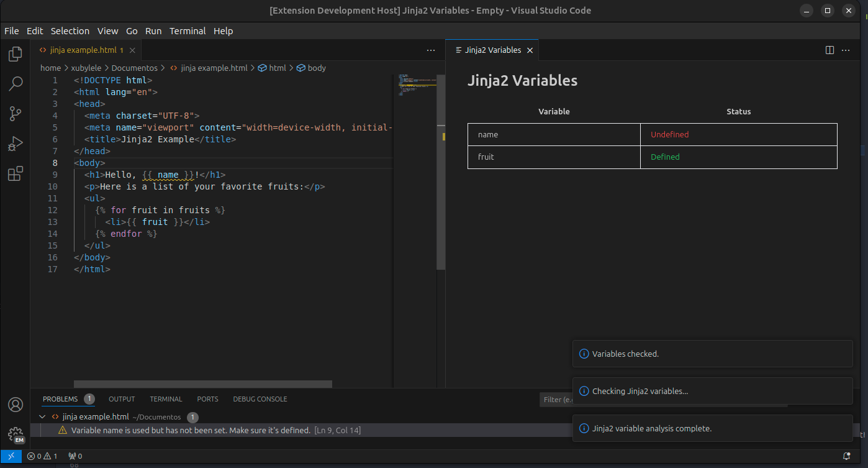The width and height of the screenshot is (868, 468).
Task: Click 'xubylele' in the breadcrumb path
Action: pyautogui.click(x=87, y=68)
